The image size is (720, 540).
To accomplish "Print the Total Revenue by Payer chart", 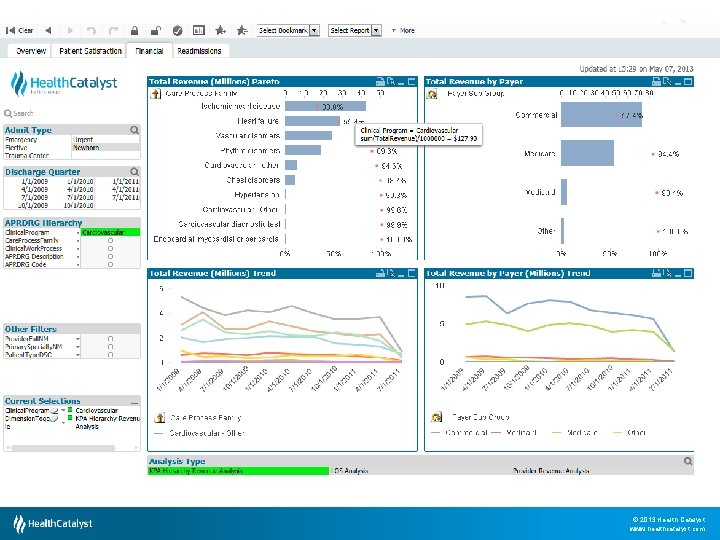I will click(x=657, y=82).
